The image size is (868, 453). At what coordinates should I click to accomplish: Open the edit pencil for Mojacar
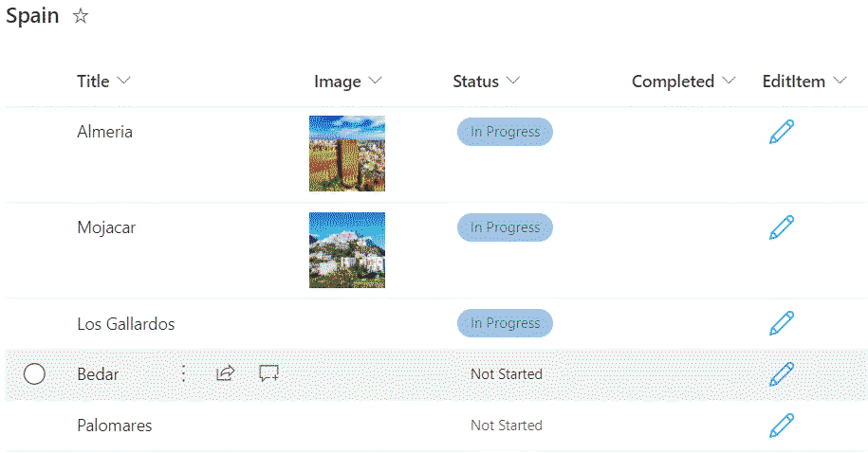tap(782, 227)
